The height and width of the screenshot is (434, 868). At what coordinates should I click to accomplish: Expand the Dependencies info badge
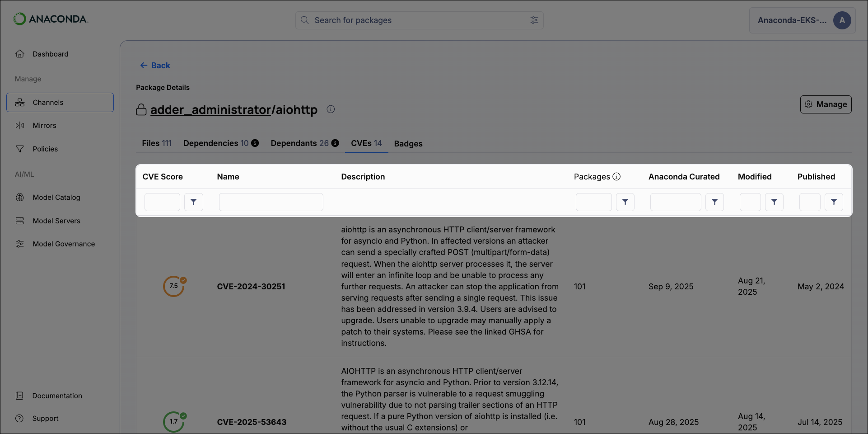click(x=256, y=143)
